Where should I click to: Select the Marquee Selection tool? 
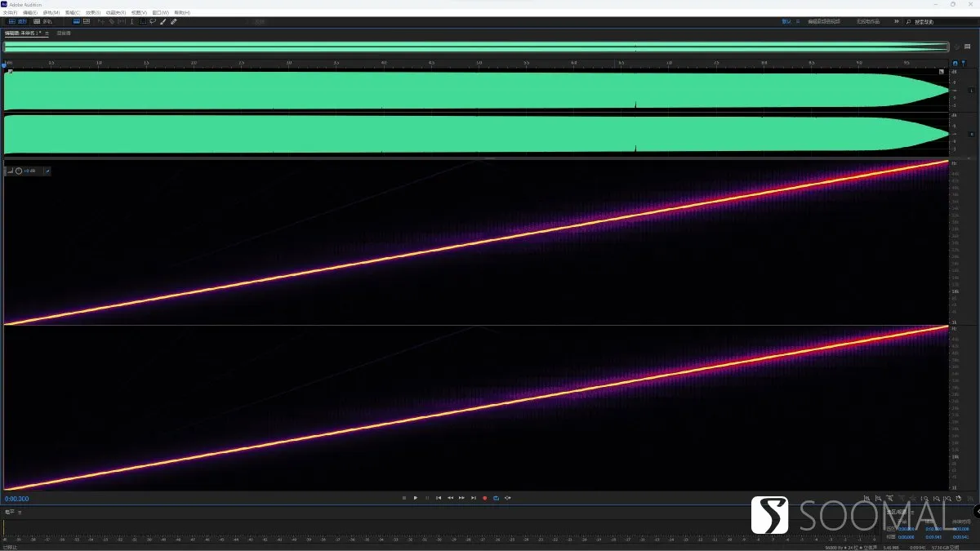(x=143, y=21)
